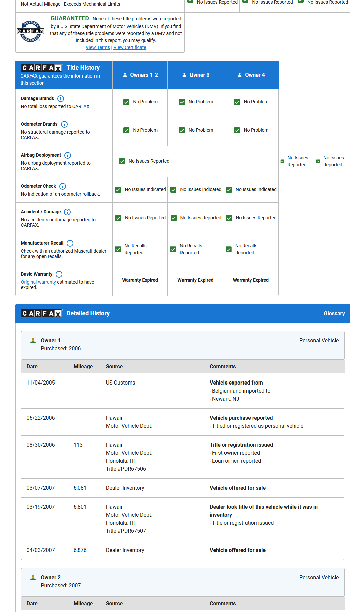Click the Owner 1 person icon in Detailed History
The height and width of the screenshot is (612, 364).
pos(33,341)
